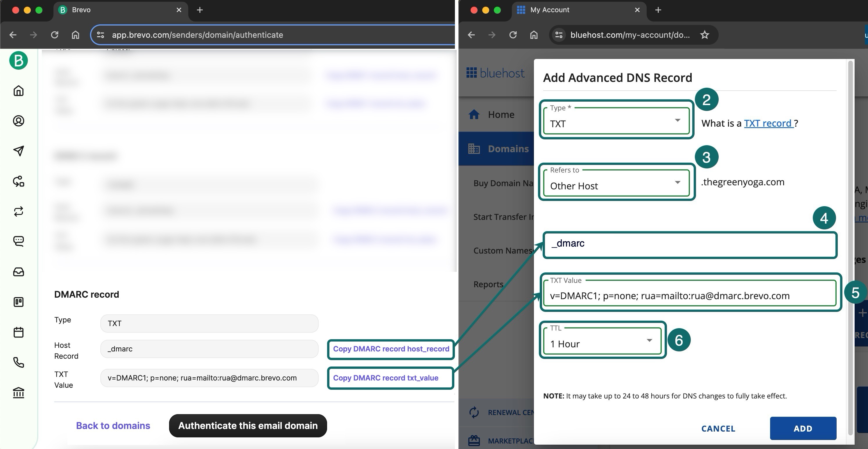868x449 pixels.
Task: Click the Brevo inbox icon in sidebar
Action: 19,272
